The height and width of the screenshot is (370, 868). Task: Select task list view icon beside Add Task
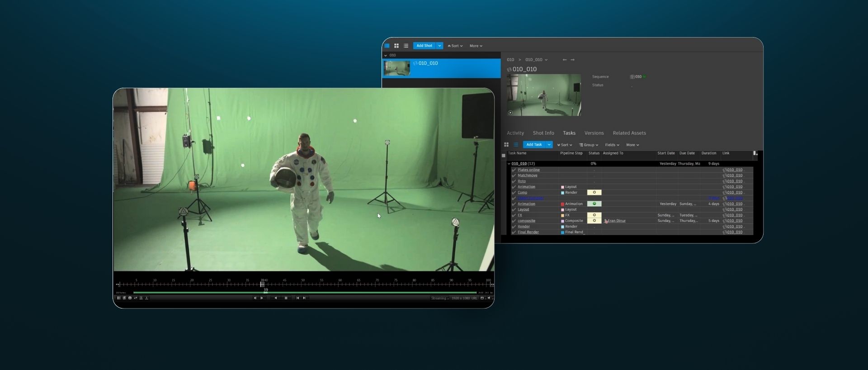click(516, 145)
